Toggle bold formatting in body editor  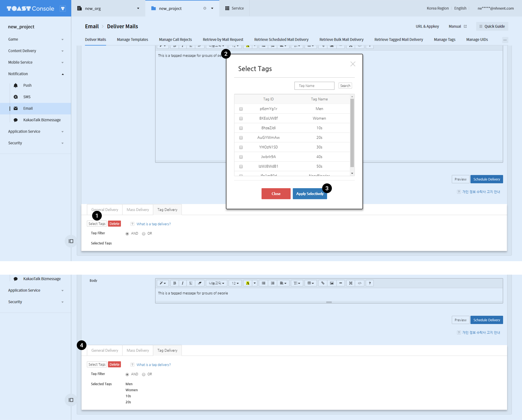174,283
